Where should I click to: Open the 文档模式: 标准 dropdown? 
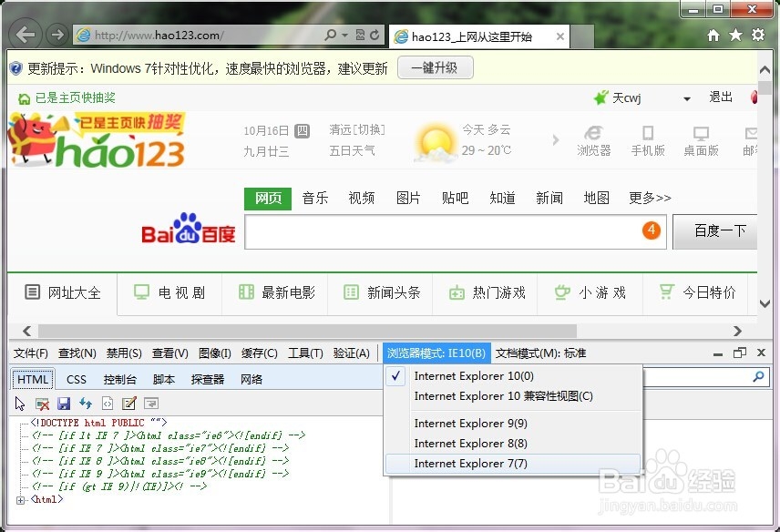(540, 353)
